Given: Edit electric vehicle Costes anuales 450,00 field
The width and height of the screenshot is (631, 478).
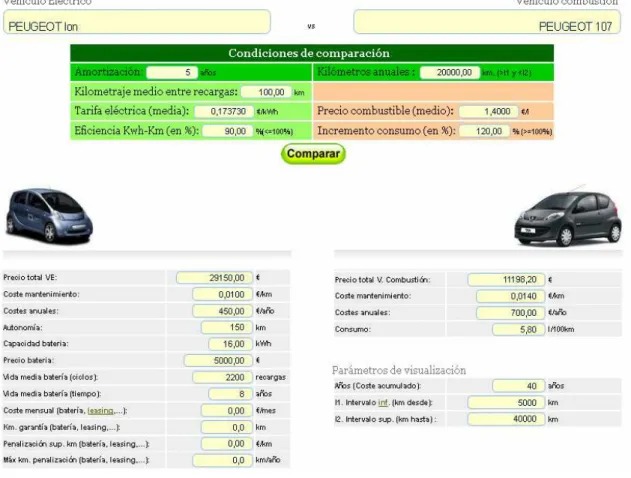Looking at the screenshot, I should (223, 311).
